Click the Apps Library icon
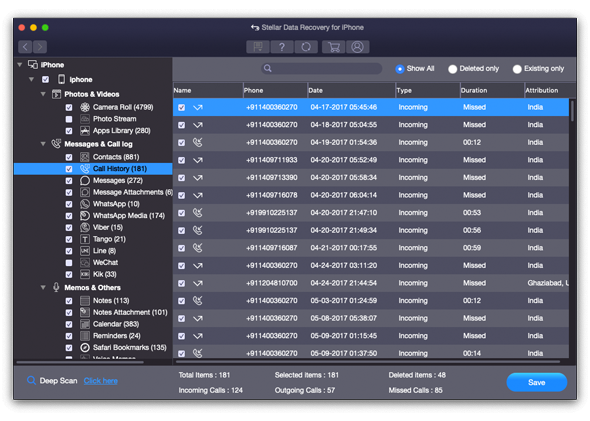 85,131
